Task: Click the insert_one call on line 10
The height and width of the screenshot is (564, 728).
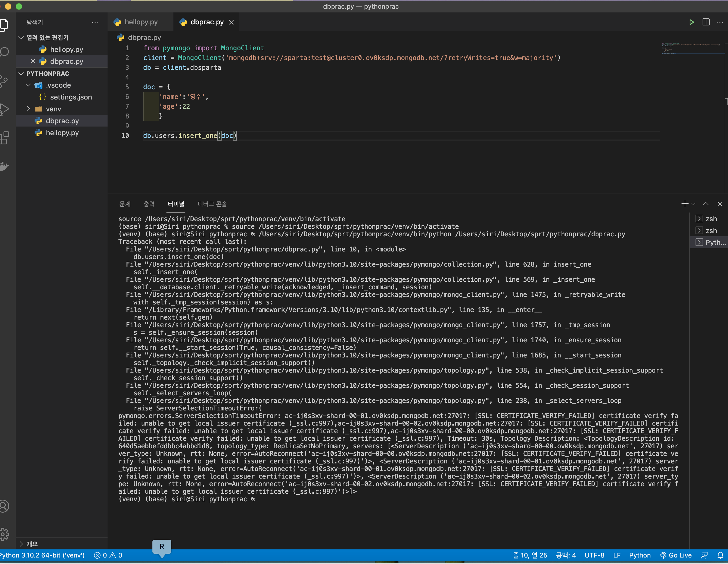Action: 198,136
